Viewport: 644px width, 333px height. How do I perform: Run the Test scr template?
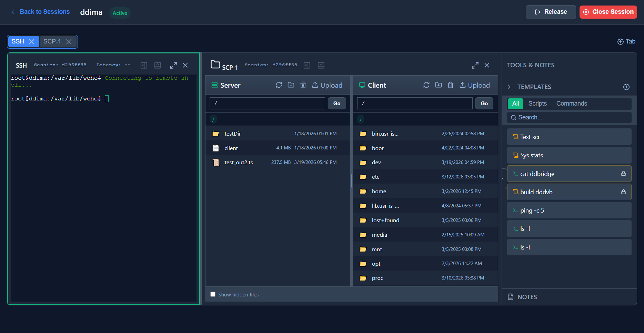point(569,137)
